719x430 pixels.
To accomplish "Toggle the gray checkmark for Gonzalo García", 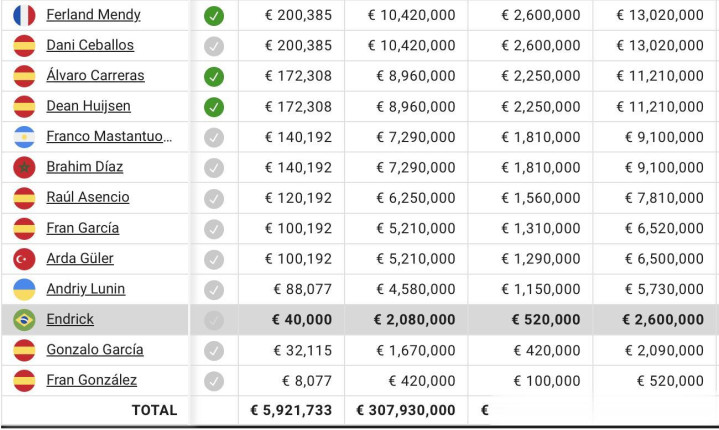I will point(214,350).
